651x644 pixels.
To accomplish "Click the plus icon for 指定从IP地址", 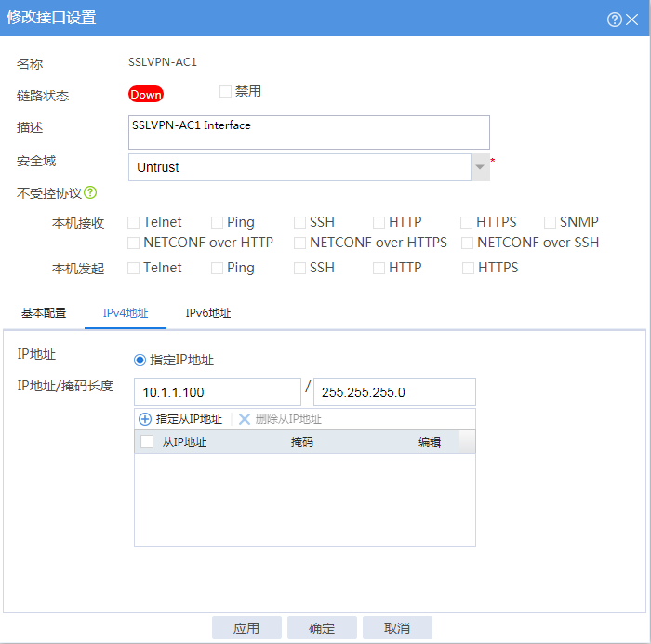I will tap(144, 419).
